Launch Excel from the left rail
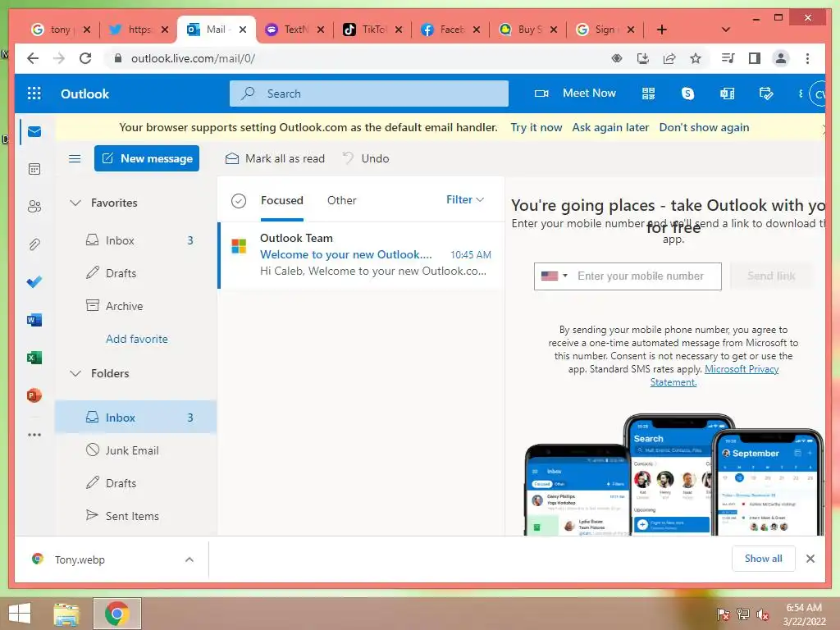The width and height of the screenshot is (840, 630). [34, 358]
